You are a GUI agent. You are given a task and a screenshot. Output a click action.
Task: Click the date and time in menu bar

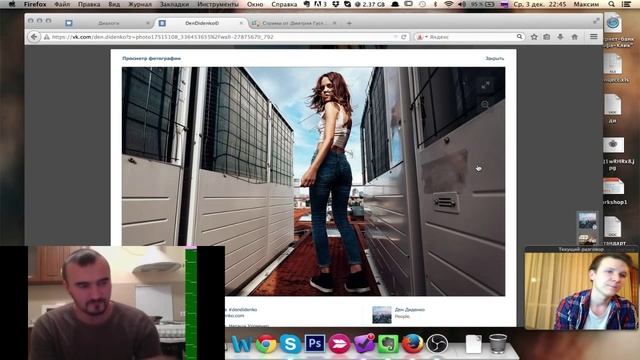[540, 4]
